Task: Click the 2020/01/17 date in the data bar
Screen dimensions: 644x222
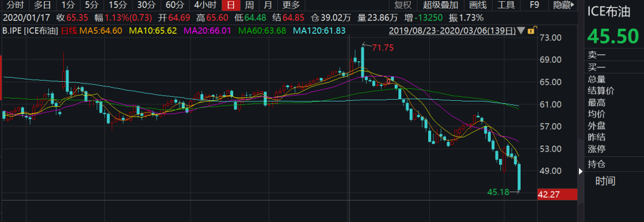Action: coord(27,18)
